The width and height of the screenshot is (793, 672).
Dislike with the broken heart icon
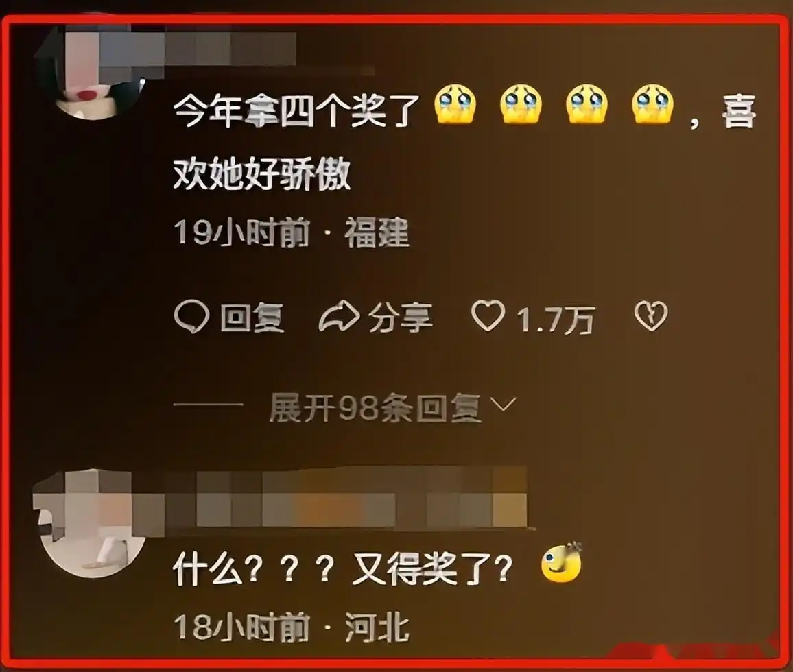click(x=651, y=316)
